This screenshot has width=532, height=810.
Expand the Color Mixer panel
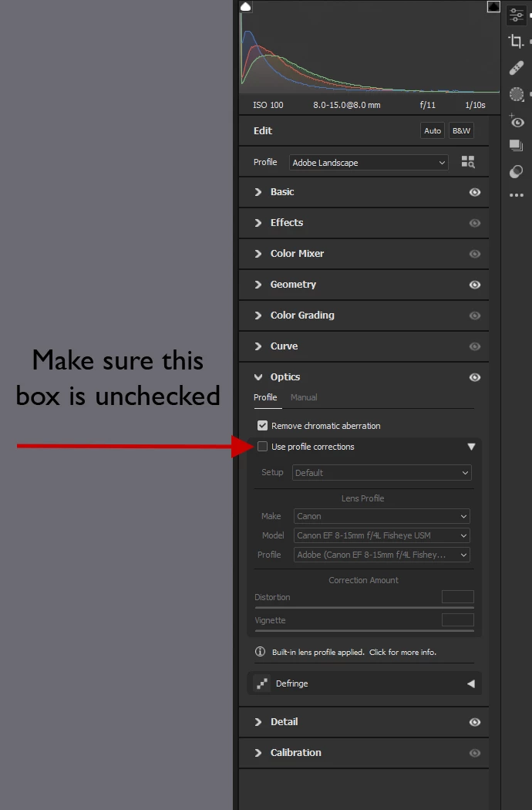258,254
